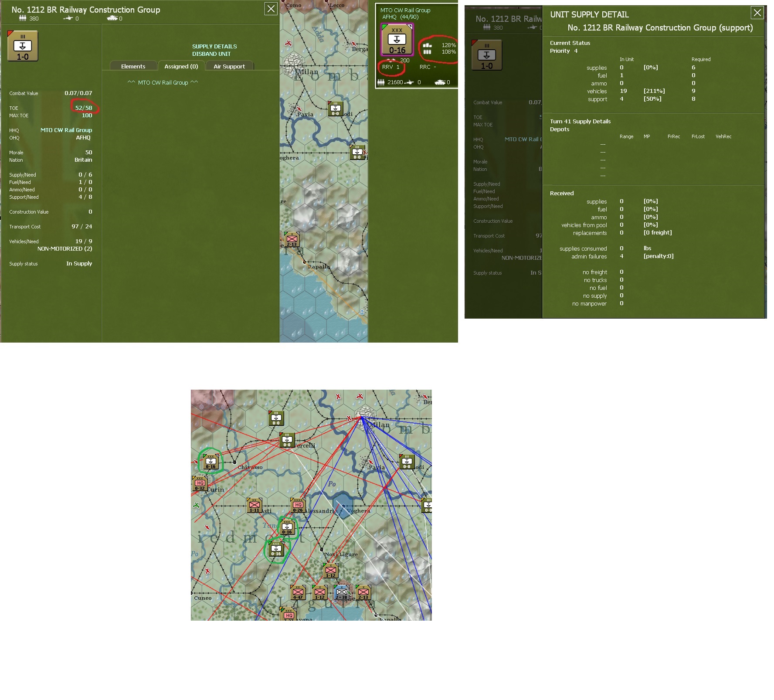Screen dimensions: 774x700
Task: Click the Priority 4 text in supply detail
Action: coord(564,51)
